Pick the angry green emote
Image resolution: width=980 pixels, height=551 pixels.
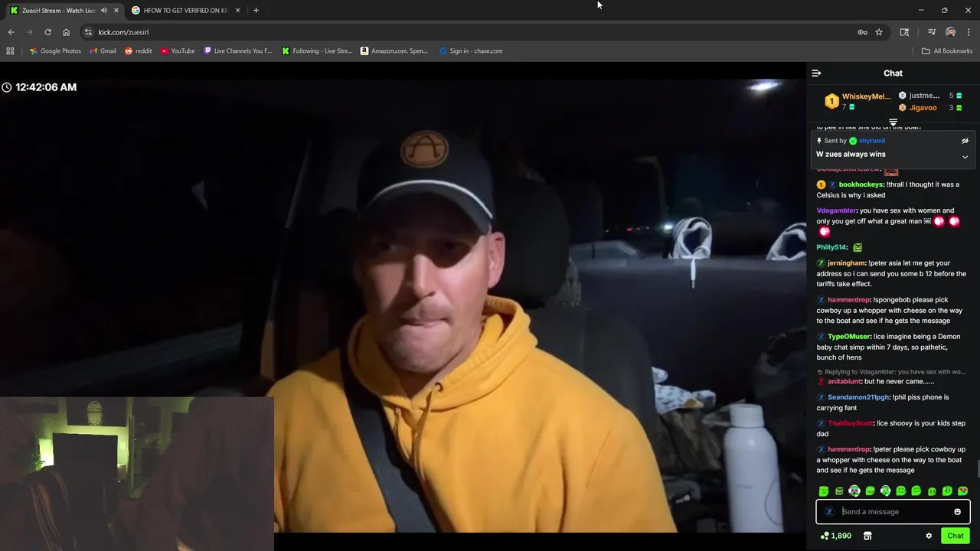point(839,491)
